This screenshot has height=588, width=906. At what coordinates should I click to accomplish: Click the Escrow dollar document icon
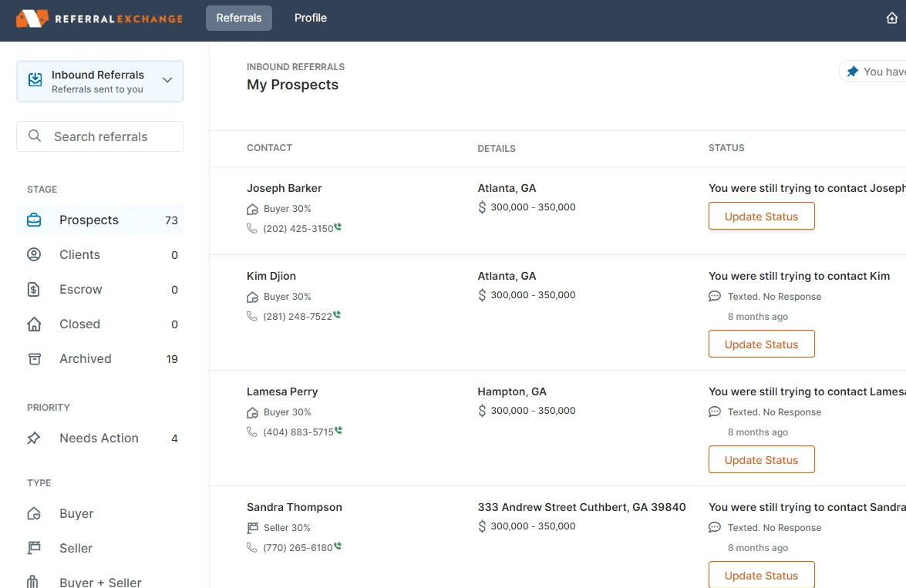pos(34,290)
